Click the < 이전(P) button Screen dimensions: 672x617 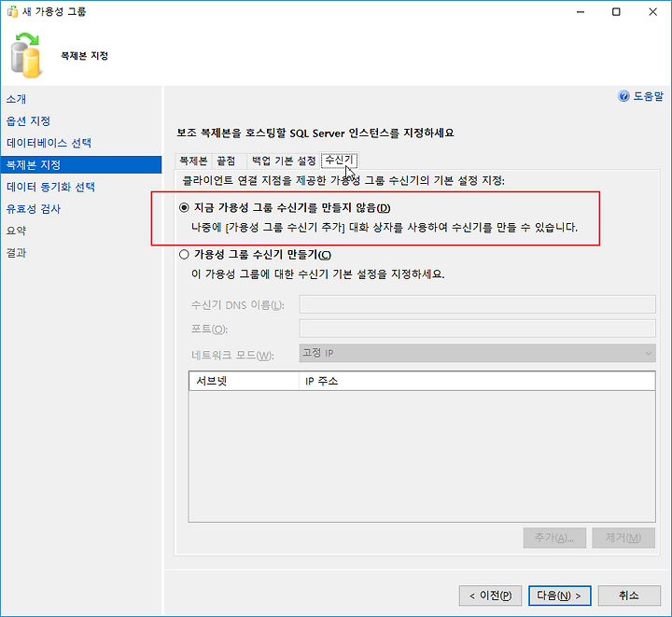pos(490,596)
